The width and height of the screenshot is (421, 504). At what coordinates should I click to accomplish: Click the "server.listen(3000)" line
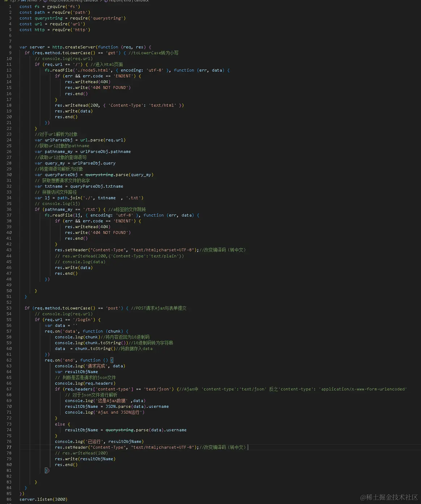tap(43, 499)
